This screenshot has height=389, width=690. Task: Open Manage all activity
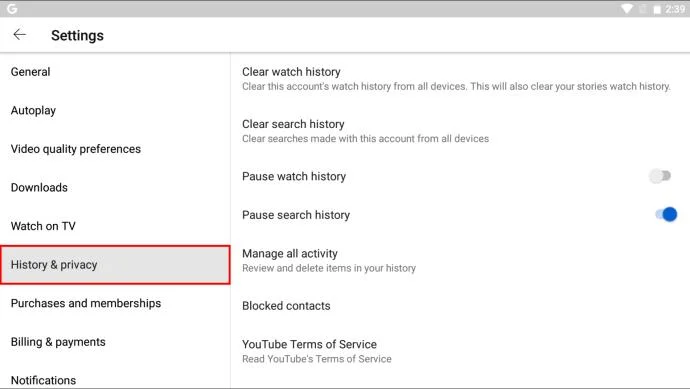pos(460,261)
